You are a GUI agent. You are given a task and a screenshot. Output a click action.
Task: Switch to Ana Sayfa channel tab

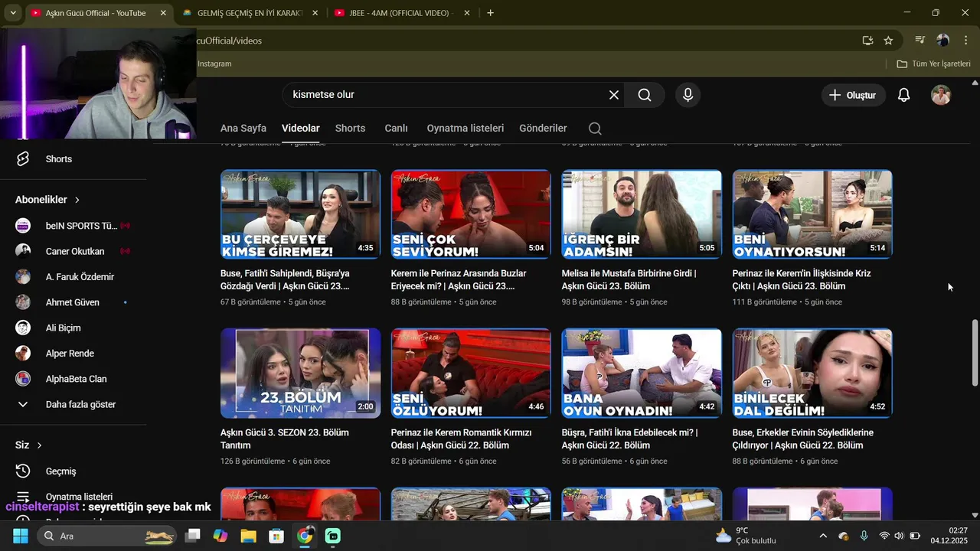point(243,129)
